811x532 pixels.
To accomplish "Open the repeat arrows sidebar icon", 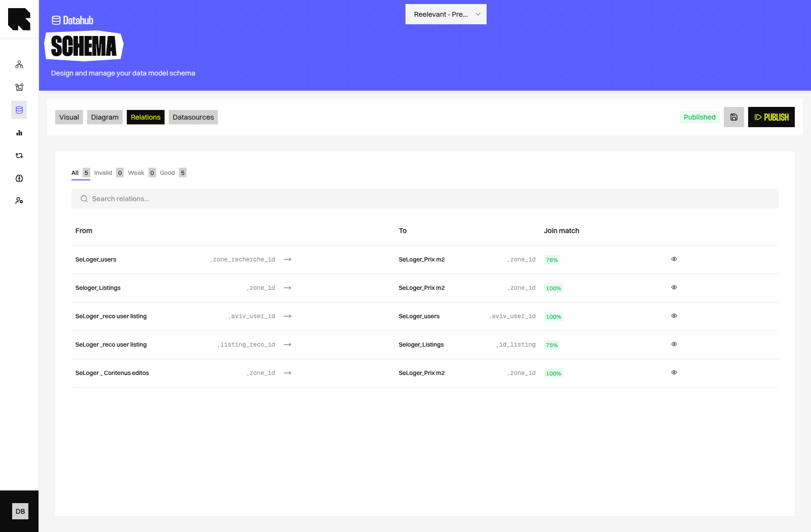I will [19, 156].
